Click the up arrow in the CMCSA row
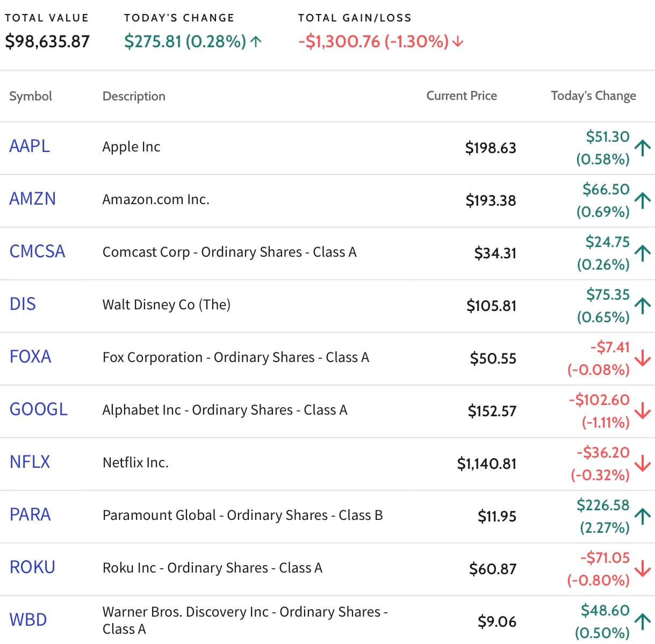The width and height of the screenshot is (655, 644). pyautogui.click(x=643, y=252)
